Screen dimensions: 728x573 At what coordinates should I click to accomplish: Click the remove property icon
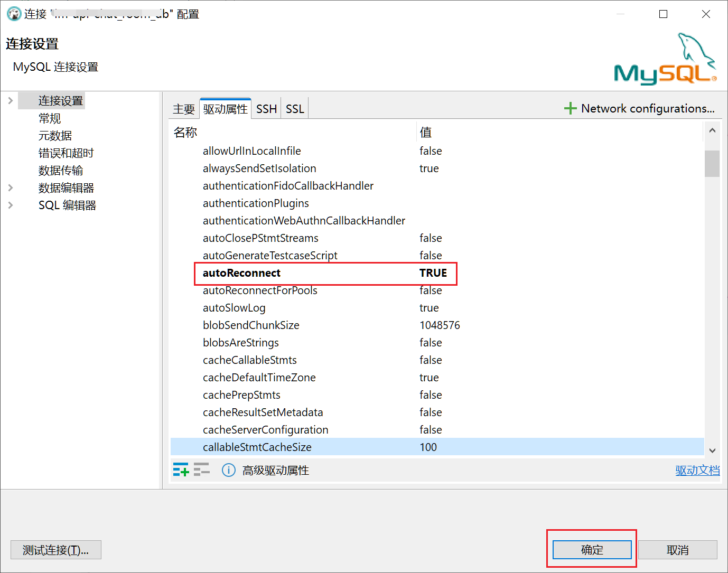coord(201,469)
